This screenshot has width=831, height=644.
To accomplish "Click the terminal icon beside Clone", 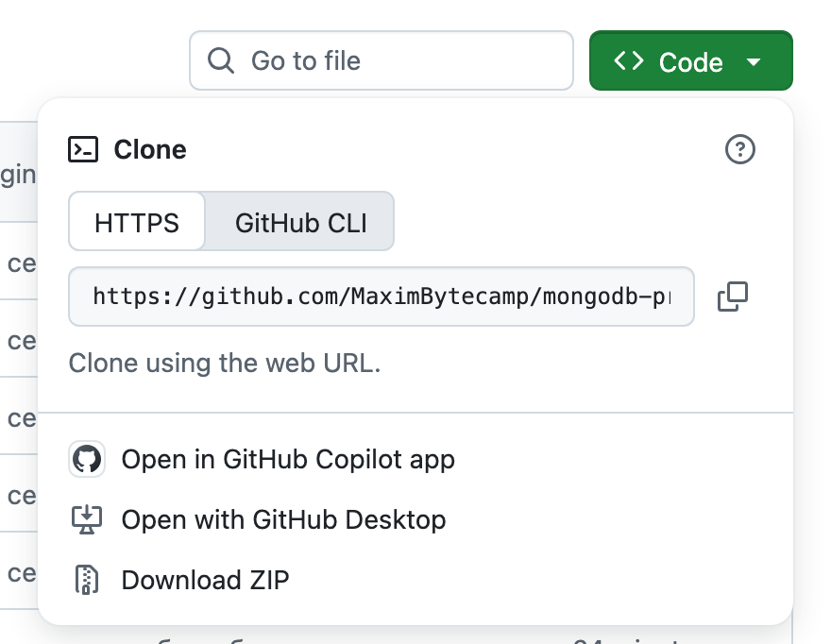I will tap(83, 149).
